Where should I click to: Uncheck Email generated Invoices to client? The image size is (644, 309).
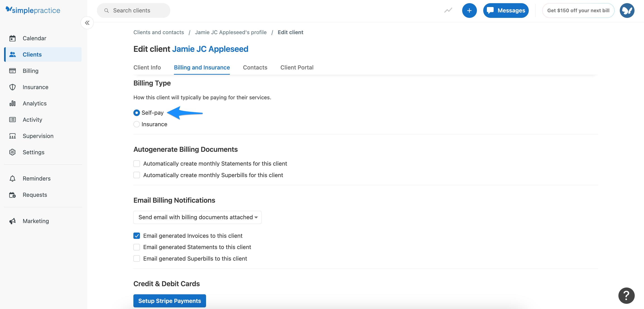pyautogui.click(x=137, y=235)
